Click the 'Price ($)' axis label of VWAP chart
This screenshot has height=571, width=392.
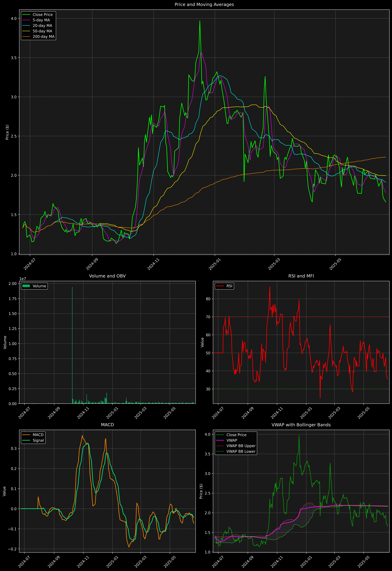coord(201,491)
